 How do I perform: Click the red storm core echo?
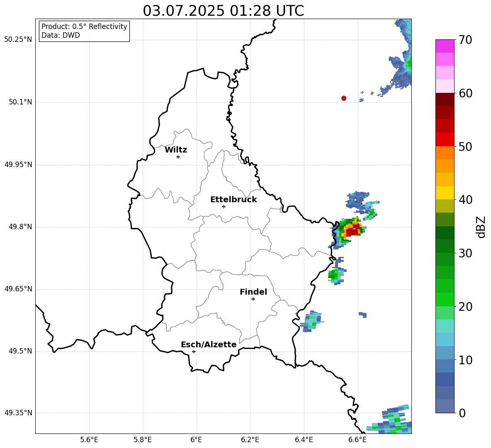click(x=352, y=231)
